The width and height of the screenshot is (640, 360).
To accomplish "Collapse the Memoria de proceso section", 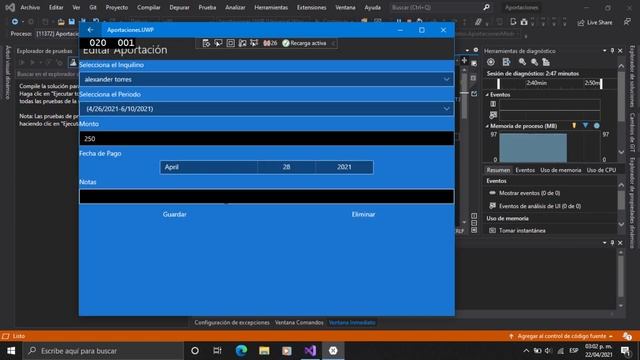I will pos(487,126).
